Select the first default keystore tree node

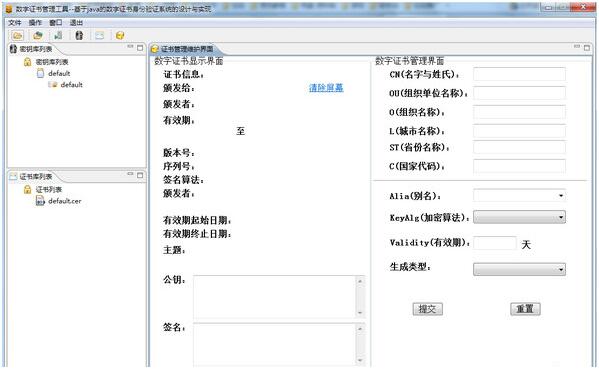(59, 73)
